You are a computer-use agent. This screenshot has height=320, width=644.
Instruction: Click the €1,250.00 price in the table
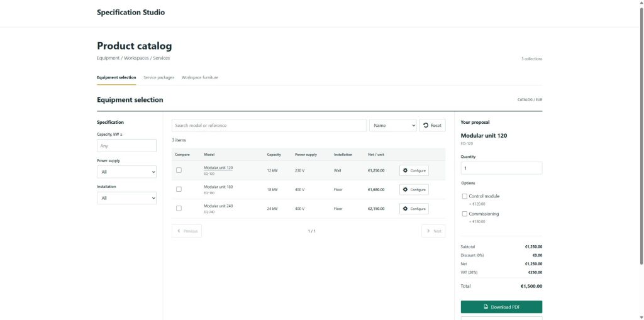point(376,170)
